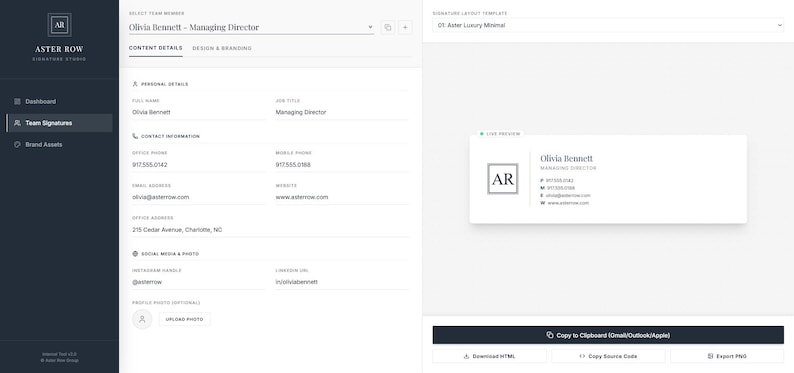Click the Website field www.asterrow.com
Viewport: 794px width, 373px height.
point(342,197)
